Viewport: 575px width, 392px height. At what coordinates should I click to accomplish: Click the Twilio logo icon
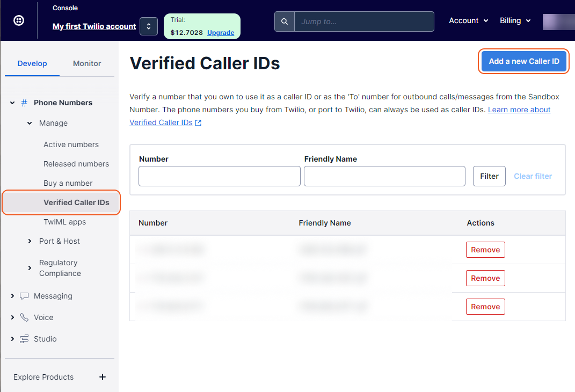point(19,21)
